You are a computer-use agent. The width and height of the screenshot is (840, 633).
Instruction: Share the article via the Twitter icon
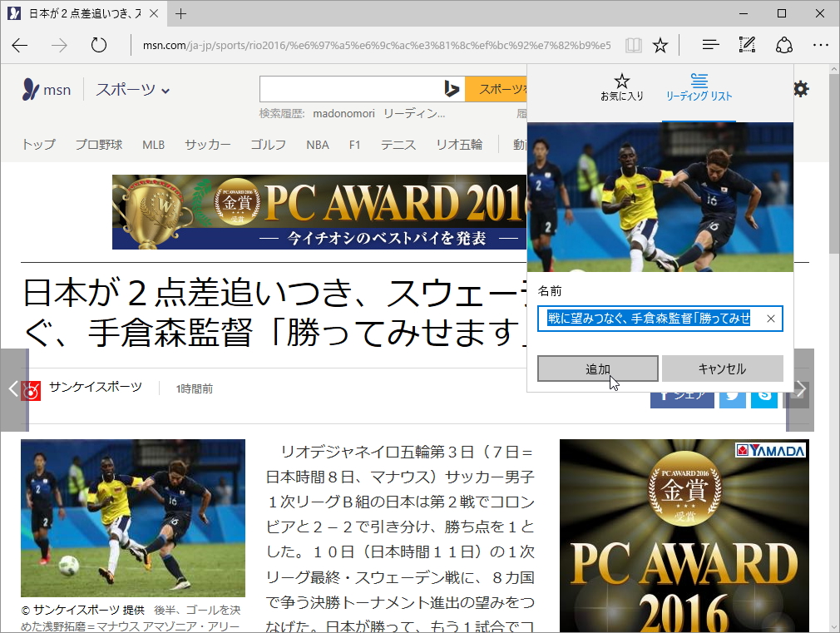pyautogui.click(x=733, y=397)
